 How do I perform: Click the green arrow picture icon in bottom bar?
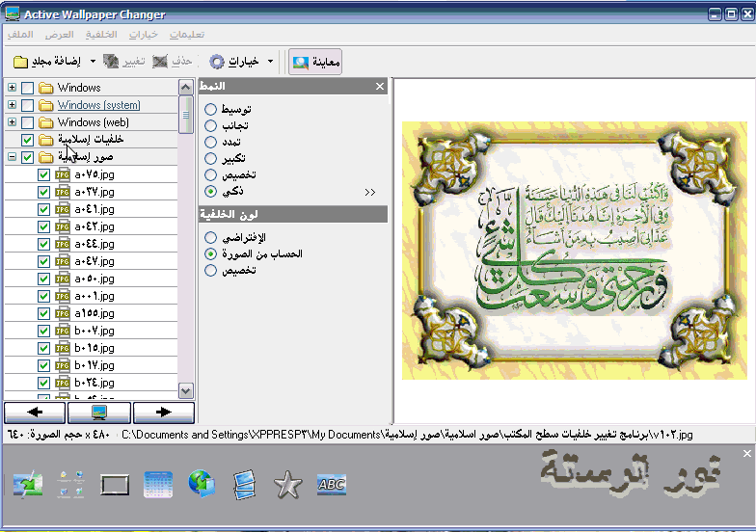point(27,484)
